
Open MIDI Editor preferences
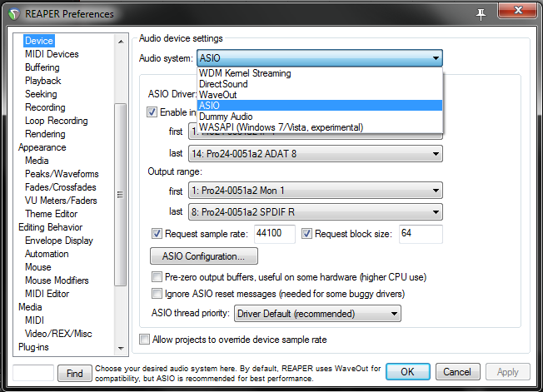pos(47,294)
